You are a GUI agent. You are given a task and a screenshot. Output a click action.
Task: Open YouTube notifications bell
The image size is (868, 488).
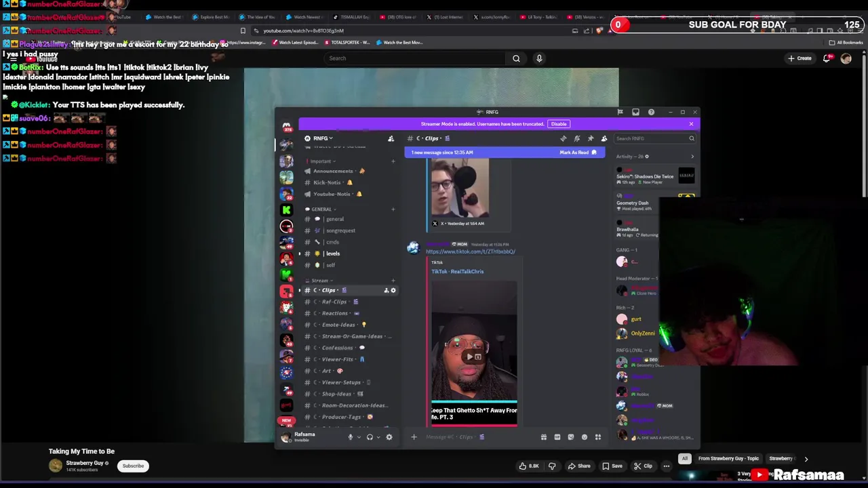(x=827, y=58)
